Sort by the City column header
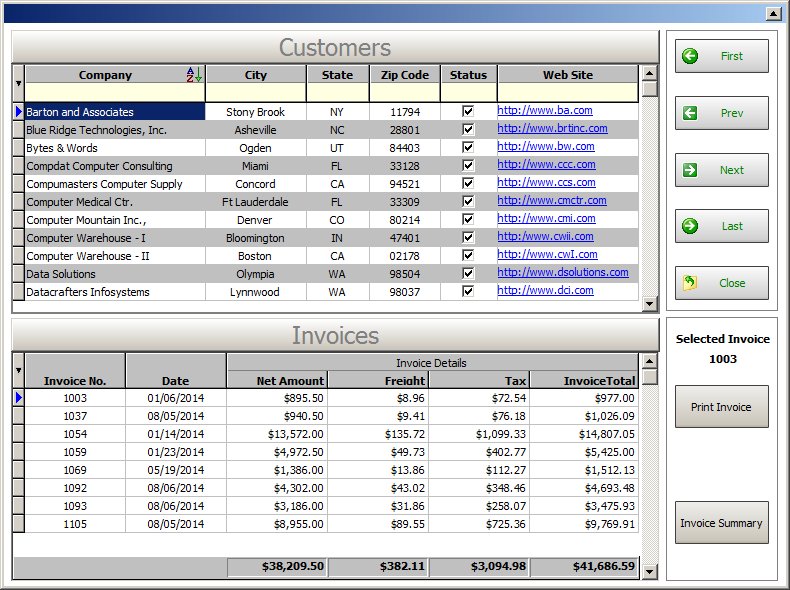This screenshot has height=590, width=790. coord(255,75)
